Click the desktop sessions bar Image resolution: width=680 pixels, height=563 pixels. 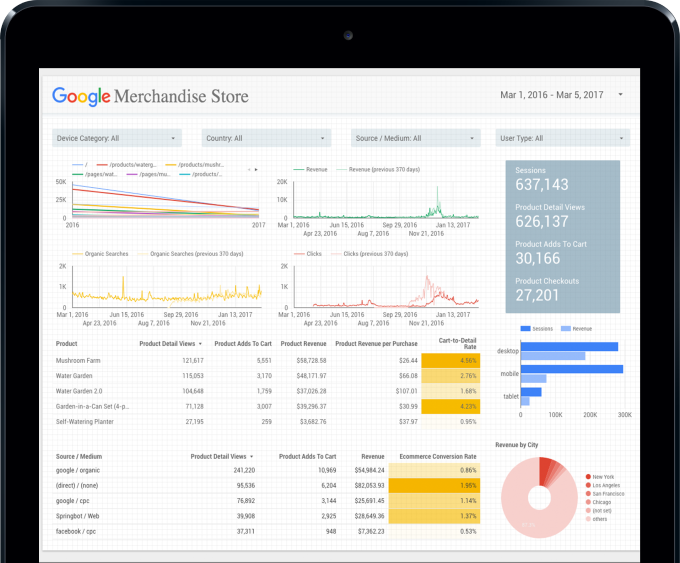click(569, 347)
